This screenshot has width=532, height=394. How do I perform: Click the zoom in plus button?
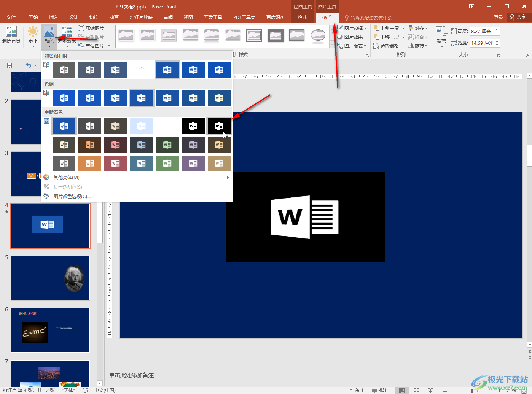499,391
